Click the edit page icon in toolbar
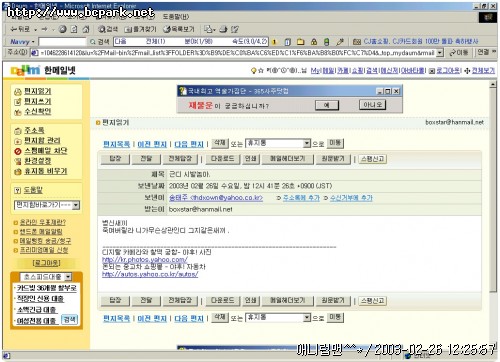The height and width of the screenshot is (362, 500). 235,29
